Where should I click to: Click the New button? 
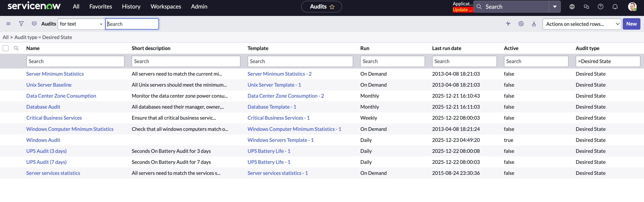631,24
